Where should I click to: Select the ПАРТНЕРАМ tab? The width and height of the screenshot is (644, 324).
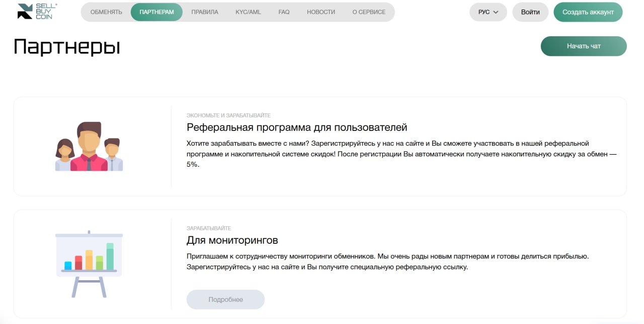(156, 12)
